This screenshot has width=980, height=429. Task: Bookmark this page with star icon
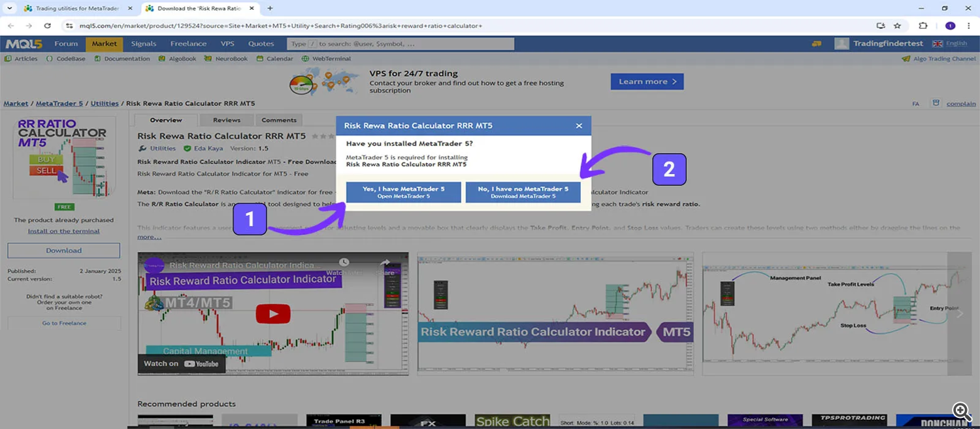tap(898, 26)
